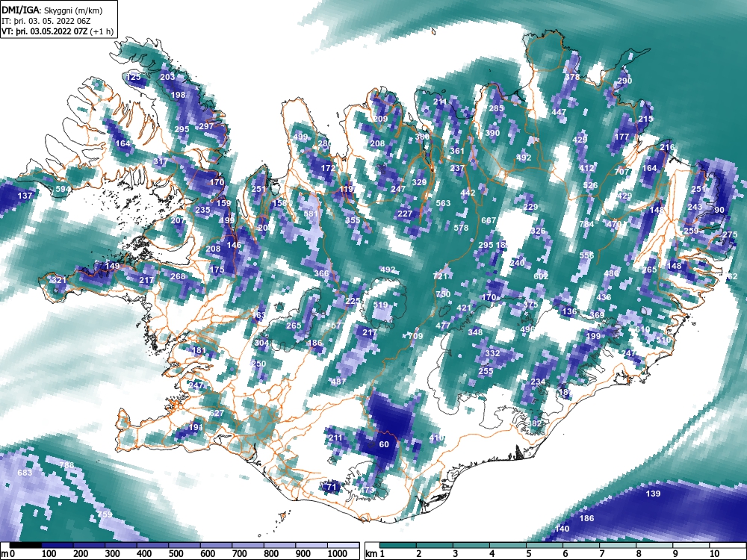Image resolution: width=747 pixels, height=560 pixels.
Task: Click the map value '750'
Action: coord(443,294)
